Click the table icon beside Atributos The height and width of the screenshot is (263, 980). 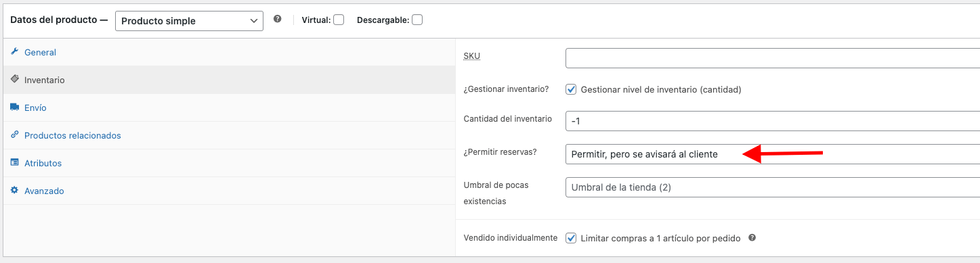(14, 162)
